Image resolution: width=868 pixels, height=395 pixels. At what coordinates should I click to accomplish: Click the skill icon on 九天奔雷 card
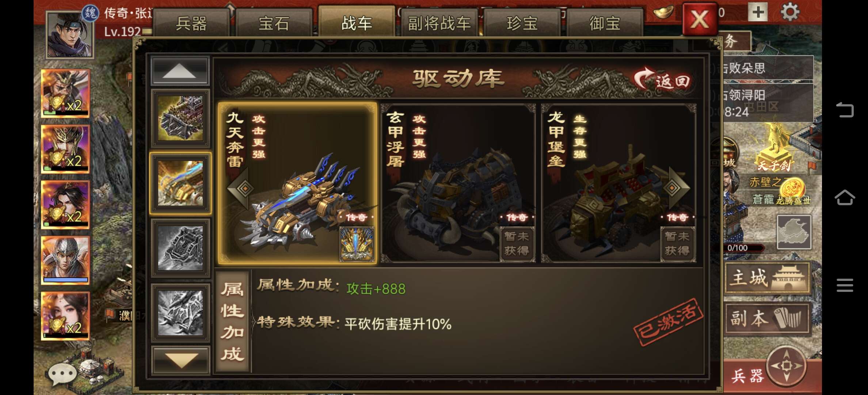(357, 244)
